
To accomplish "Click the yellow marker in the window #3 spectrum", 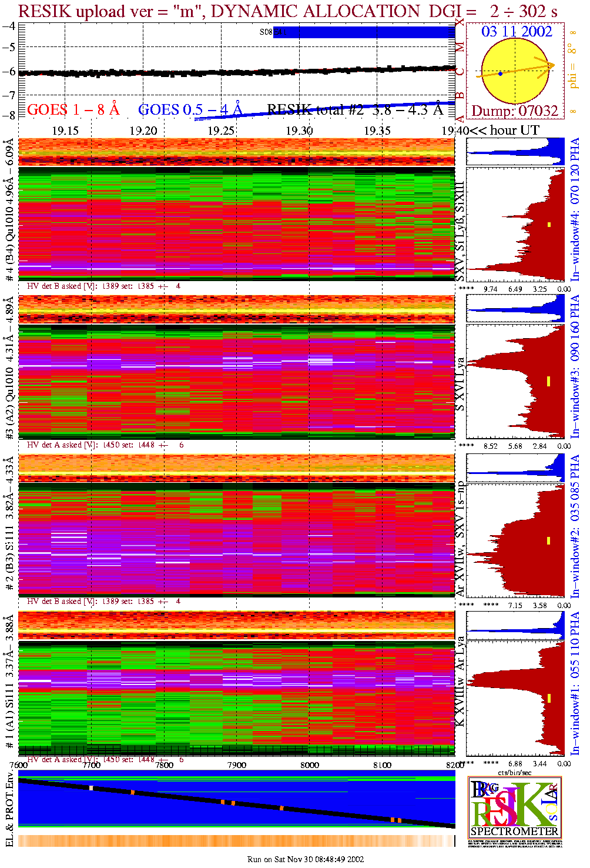I will (548, 381).
